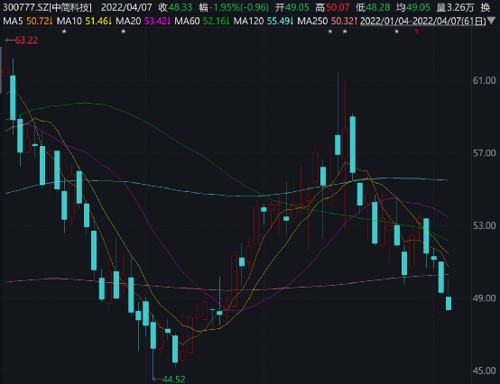This screenshot has height=384, width=500.
Task: Click the MA20 indicator label
Action: (x=128, y=21)
